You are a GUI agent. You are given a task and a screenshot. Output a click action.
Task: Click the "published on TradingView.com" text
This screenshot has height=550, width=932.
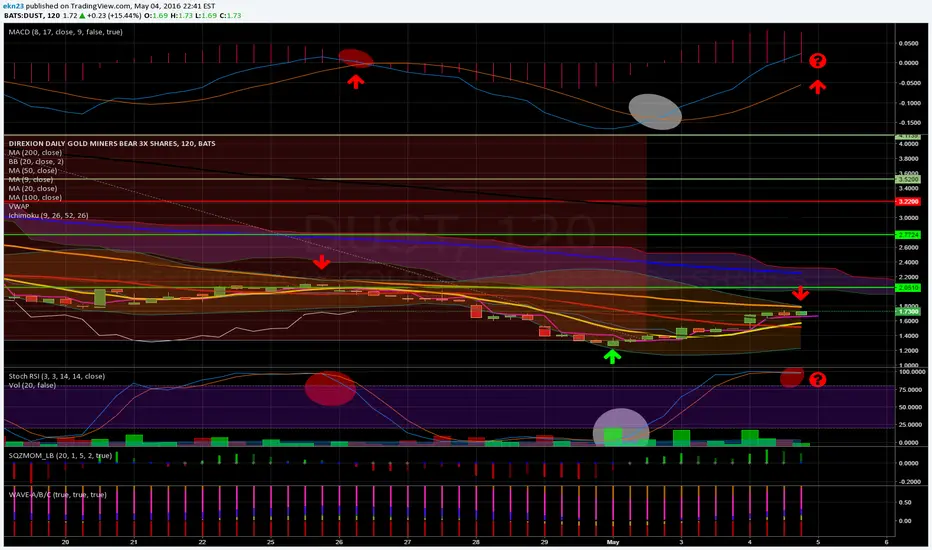click(79, 6)
